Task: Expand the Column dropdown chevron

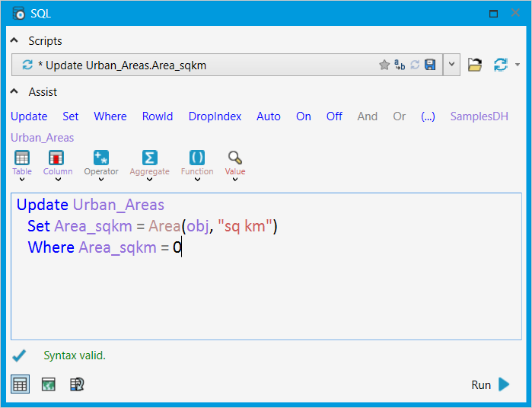Action: coord(58,180)
